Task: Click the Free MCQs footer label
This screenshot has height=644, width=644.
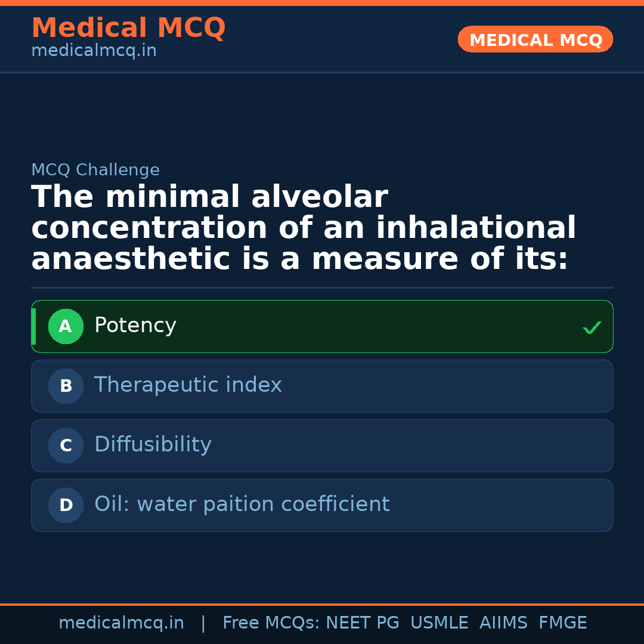Action: (x=271, y=623)
